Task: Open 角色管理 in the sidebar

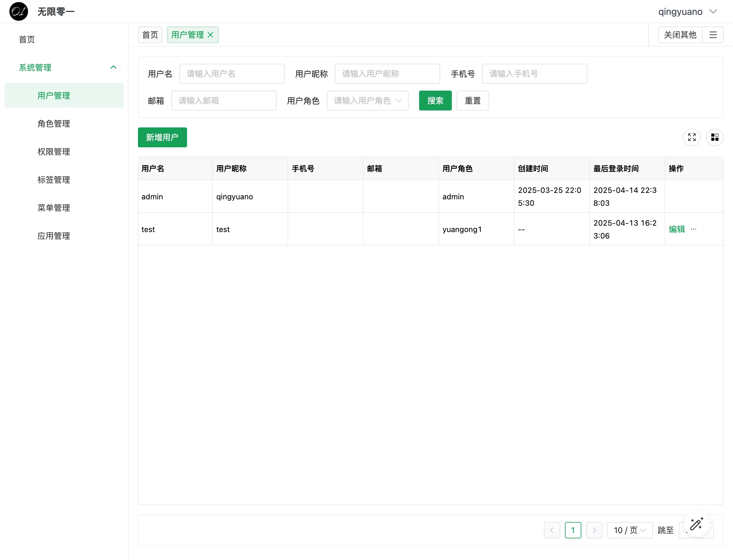Action: 54,124
